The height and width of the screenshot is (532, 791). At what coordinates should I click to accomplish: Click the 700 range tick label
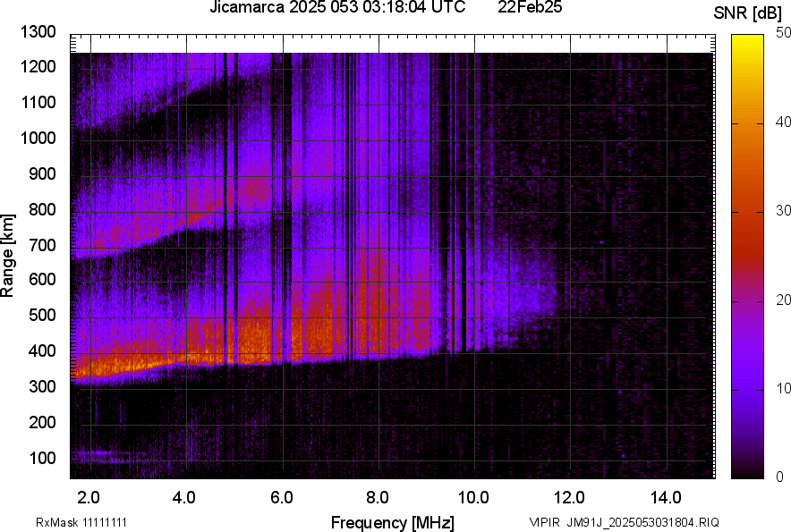coord(42,245)
